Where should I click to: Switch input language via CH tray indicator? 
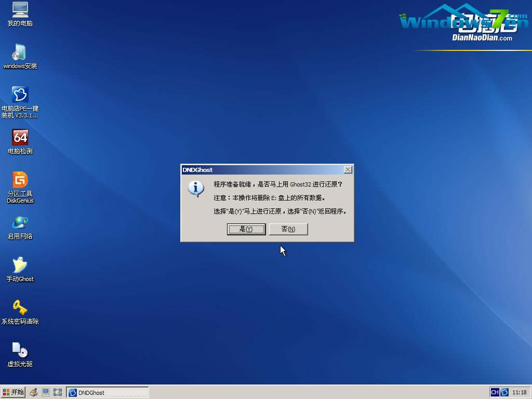click(x=494, y=392)
